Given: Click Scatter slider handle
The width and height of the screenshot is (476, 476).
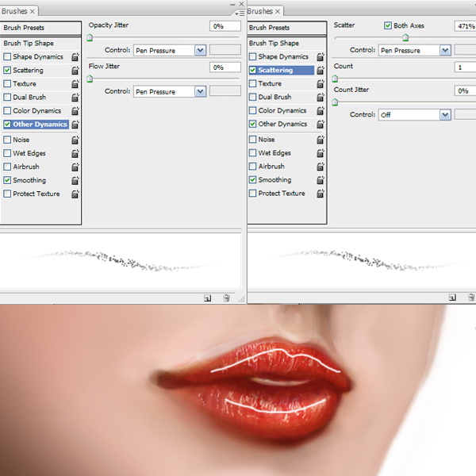Looking at the screenshot, I should coord(405,38).
